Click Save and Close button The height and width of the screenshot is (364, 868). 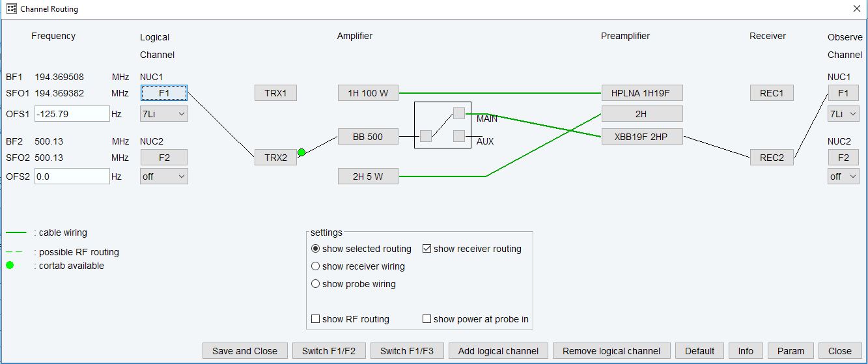pyautogui.click(x=245, y=351)
